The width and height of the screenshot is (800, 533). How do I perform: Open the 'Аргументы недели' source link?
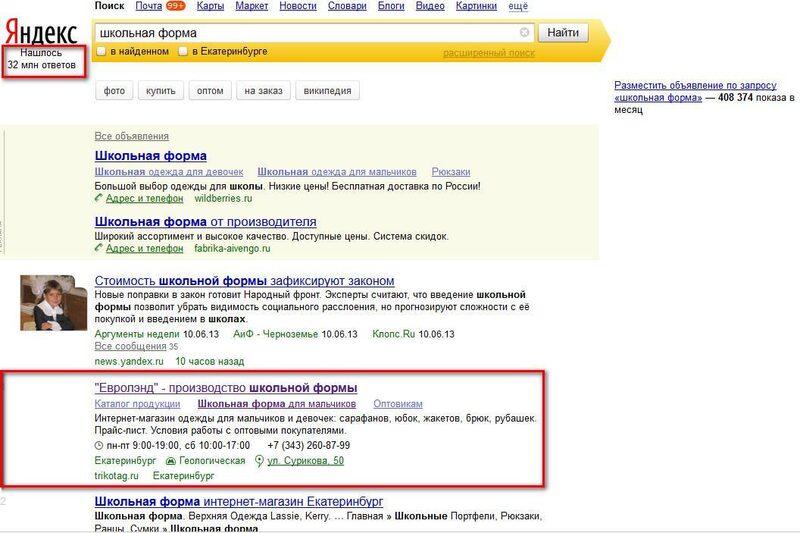(137, 334)
